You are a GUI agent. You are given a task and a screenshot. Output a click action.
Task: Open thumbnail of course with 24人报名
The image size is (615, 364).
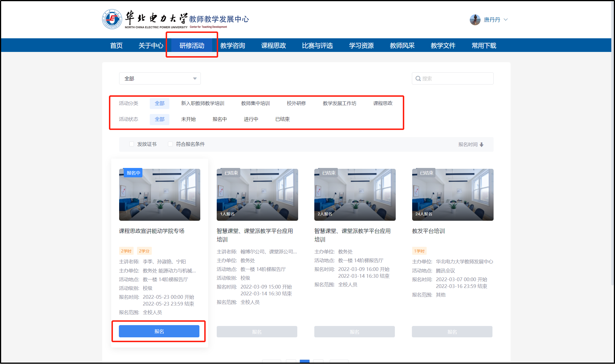pyautogui.click(x=452, y=195)
